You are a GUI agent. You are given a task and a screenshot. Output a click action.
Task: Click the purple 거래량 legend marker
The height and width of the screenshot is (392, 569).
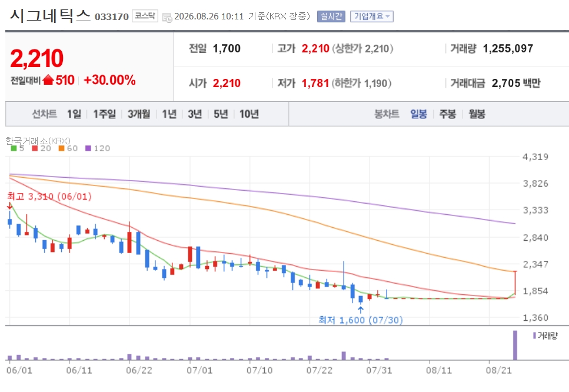coord(534,335)
